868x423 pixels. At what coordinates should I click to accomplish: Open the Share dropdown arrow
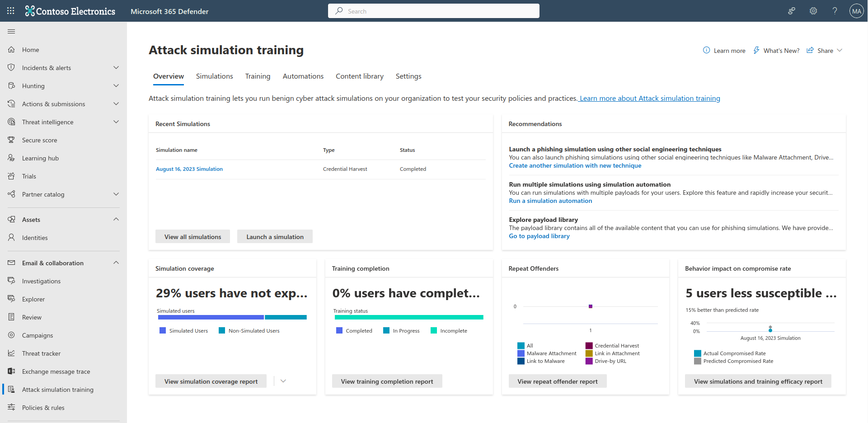840,51
